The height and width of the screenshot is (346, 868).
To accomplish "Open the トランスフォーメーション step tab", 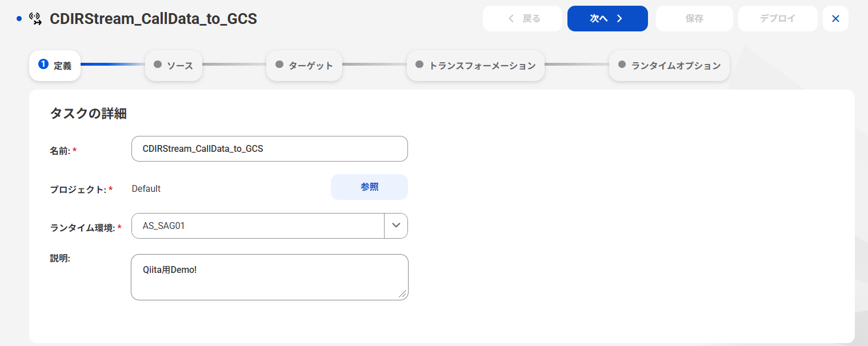I will click(x=475, y=66).
